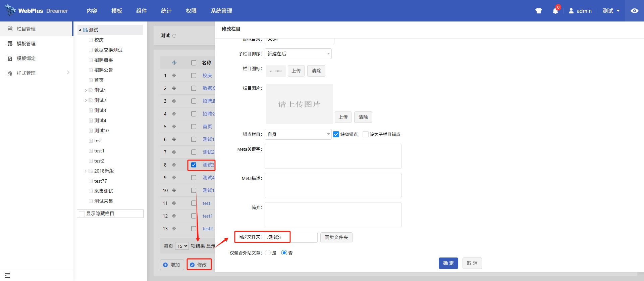Click the preview eye icon
Image resolution: width=644 pixels, height=281 pixels.
(634, 11)
